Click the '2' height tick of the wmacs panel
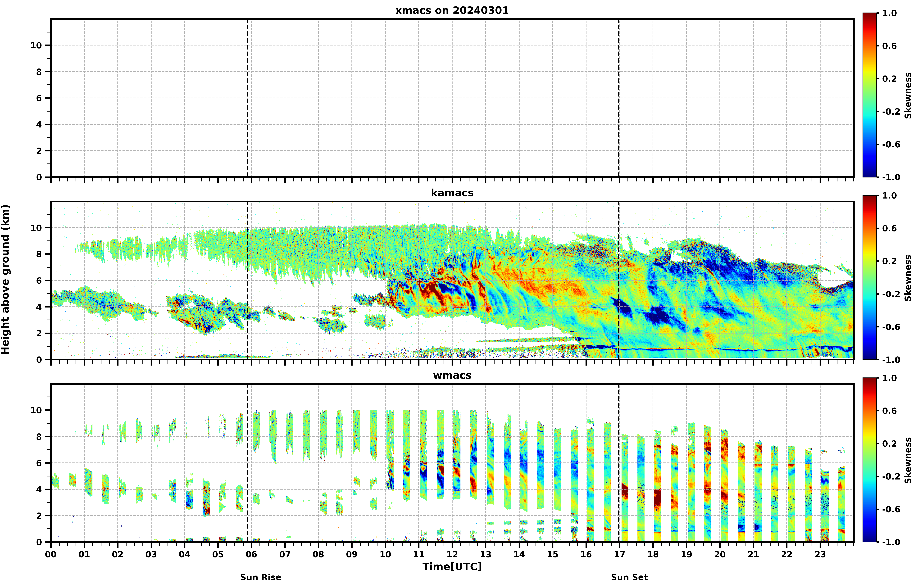The image size is (918, 588). tap(39, 516)
